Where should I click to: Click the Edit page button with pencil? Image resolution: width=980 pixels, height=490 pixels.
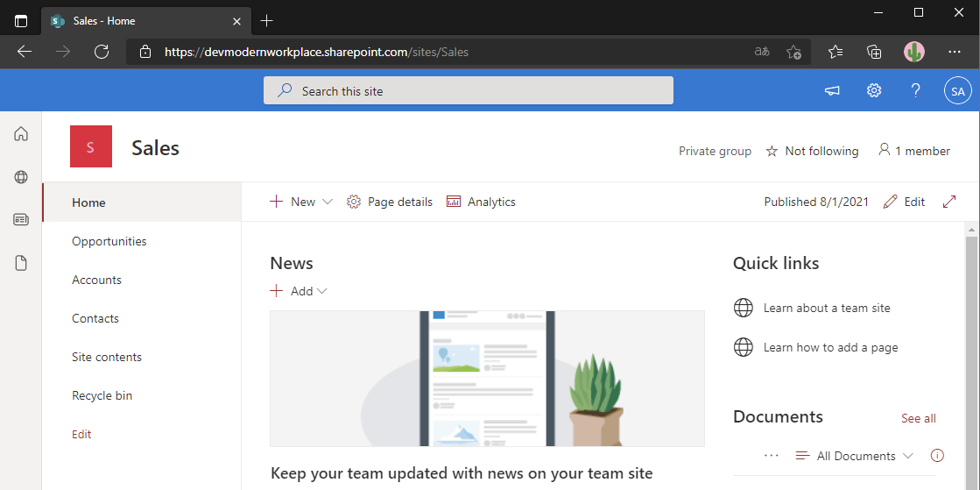(x=904, y=202)
